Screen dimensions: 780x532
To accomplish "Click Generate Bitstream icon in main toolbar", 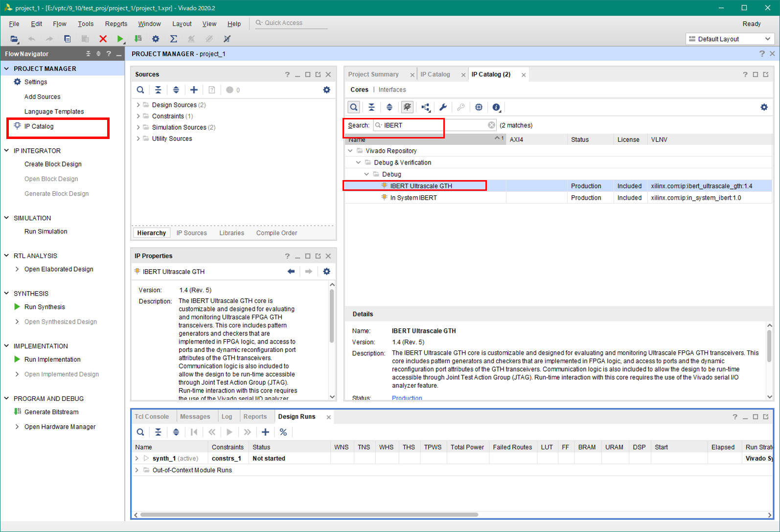I will tap(138, 39).
